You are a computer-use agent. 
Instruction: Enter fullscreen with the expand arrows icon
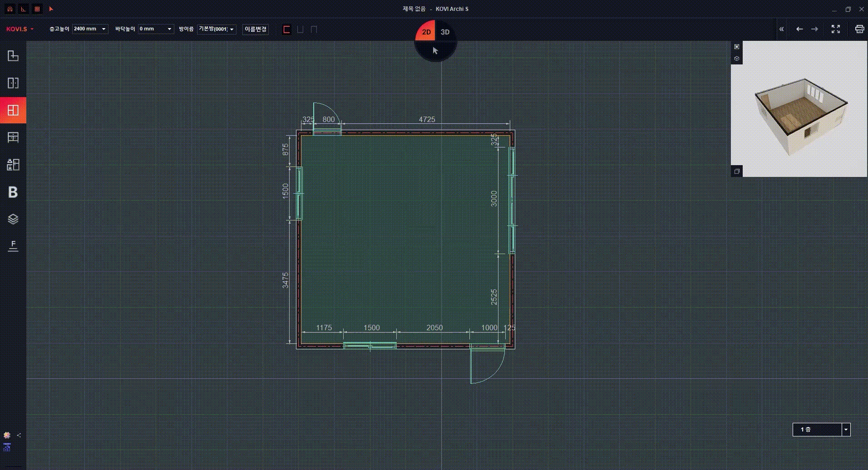tap(835, 29)
